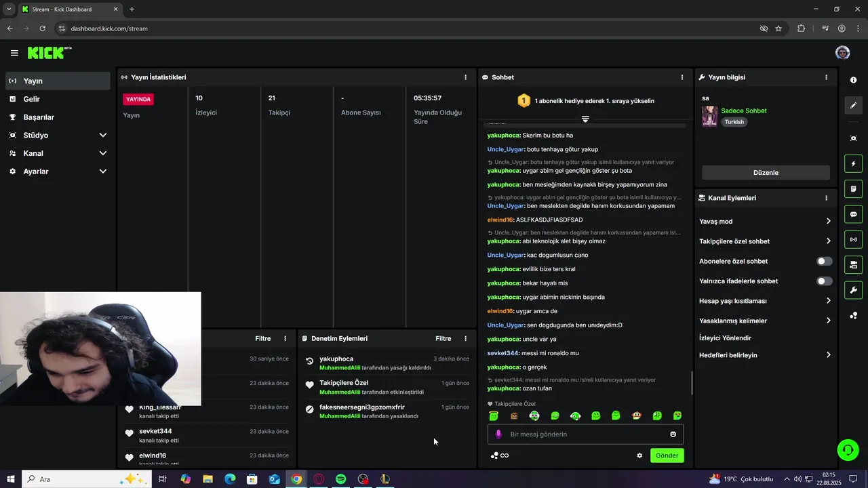Click the green headset support button
Screen dimensions: 868x488
point(846,449)
